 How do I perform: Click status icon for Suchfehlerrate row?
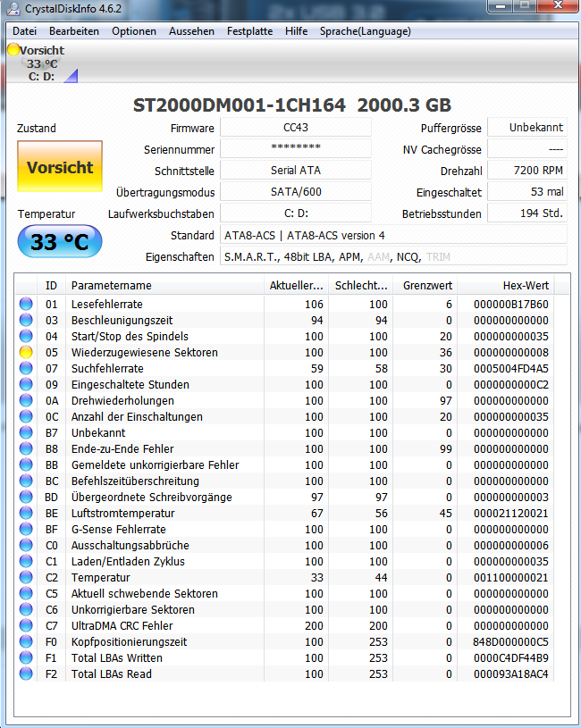[x=26, y=368]
